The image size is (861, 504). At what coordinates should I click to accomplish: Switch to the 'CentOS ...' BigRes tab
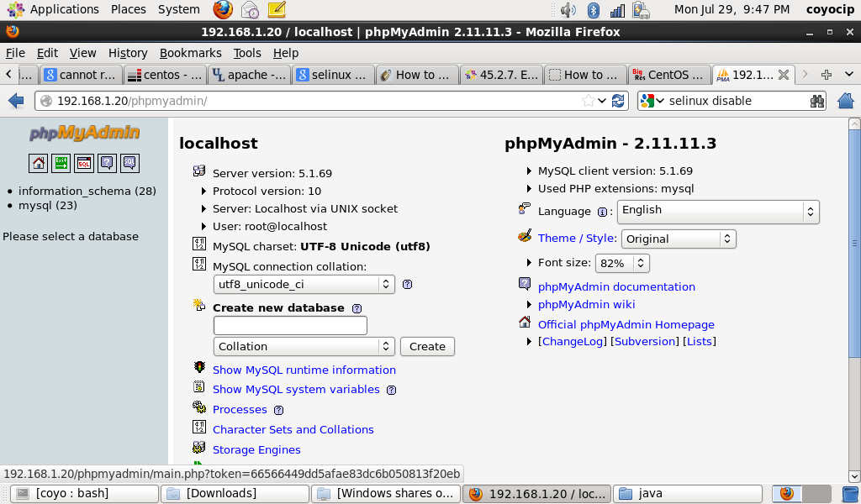[668, 75]
